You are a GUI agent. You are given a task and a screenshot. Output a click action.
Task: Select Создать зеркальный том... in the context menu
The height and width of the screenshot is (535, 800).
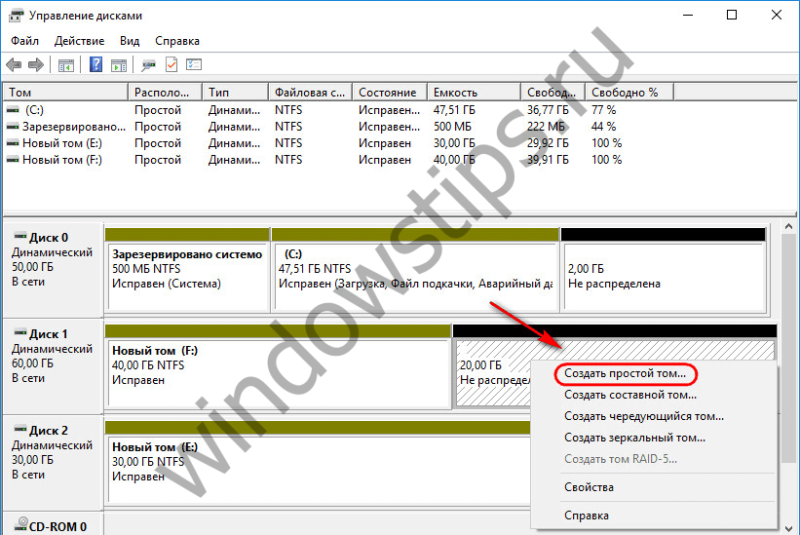[634, 437]
